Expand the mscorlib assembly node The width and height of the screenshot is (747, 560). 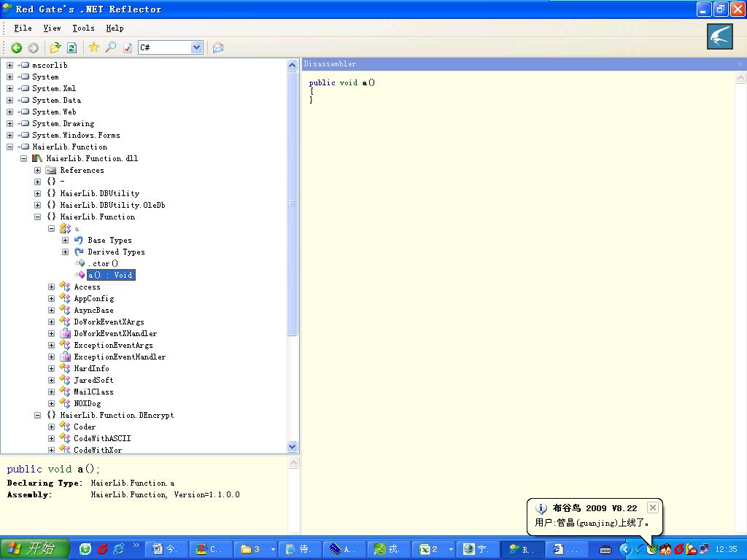10,65
